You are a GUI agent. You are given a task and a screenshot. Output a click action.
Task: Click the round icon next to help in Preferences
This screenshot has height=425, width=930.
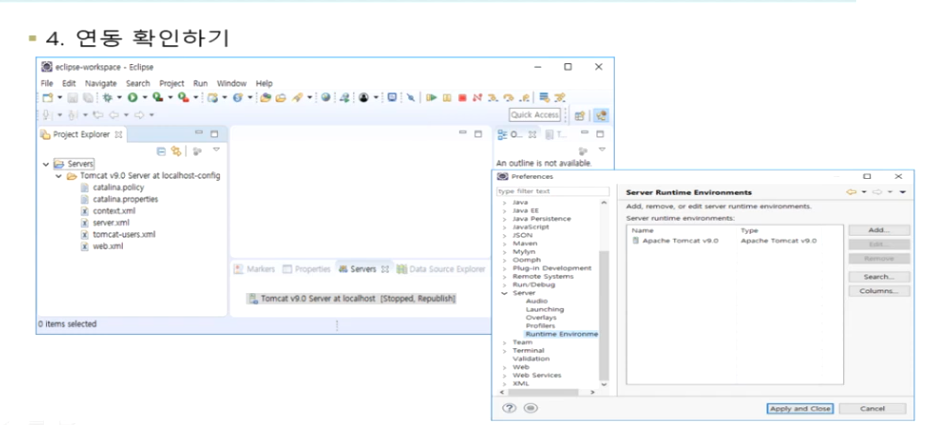(531, 408)
